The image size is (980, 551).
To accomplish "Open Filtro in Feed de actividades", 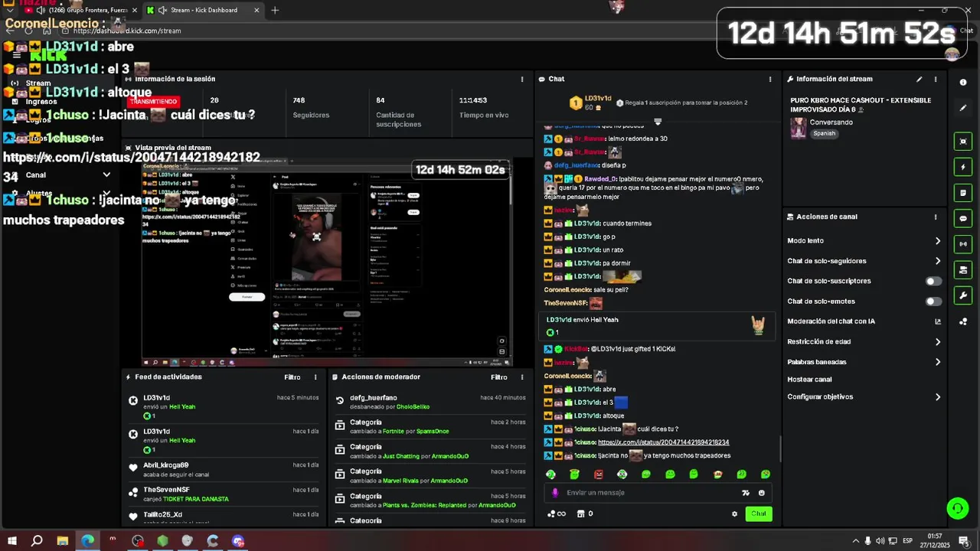I will click(x=292, y=377).
